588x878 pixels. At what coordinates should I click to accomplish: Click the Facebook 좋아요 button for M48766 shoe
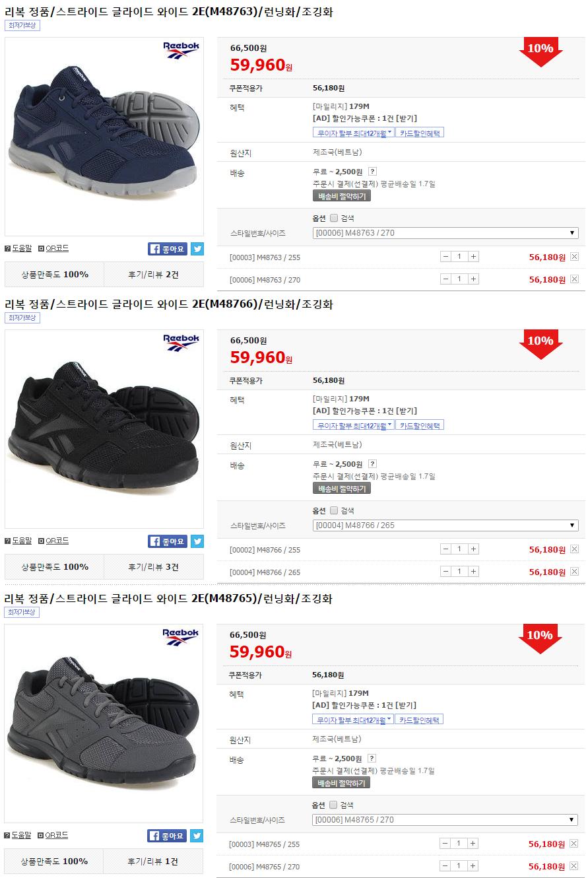click(x=168, y=541)
